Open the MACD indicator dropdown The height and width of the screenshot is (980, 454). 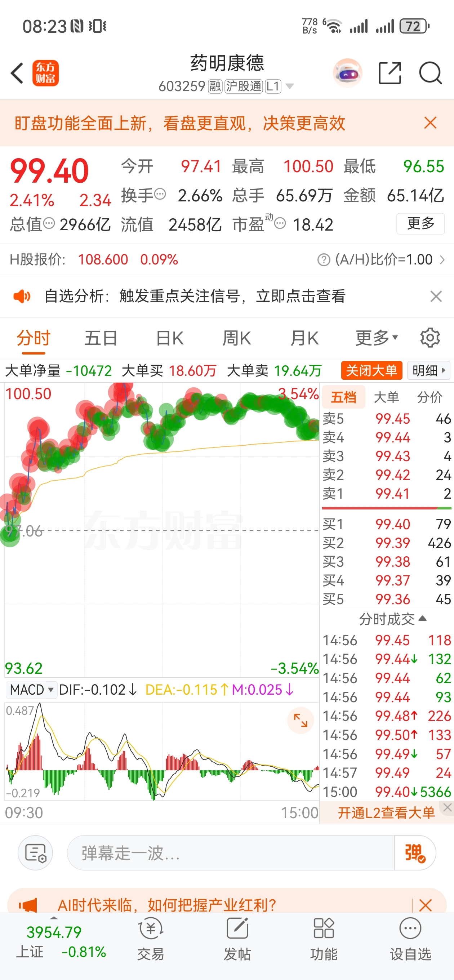[x=32, y=690]
